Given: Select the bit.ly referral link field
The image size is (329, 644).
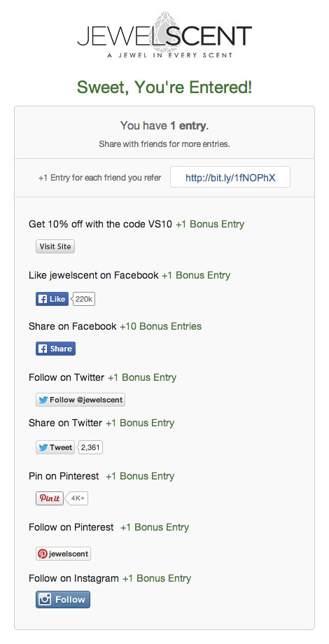Looking at the screenshot, I should pos(230,177).
